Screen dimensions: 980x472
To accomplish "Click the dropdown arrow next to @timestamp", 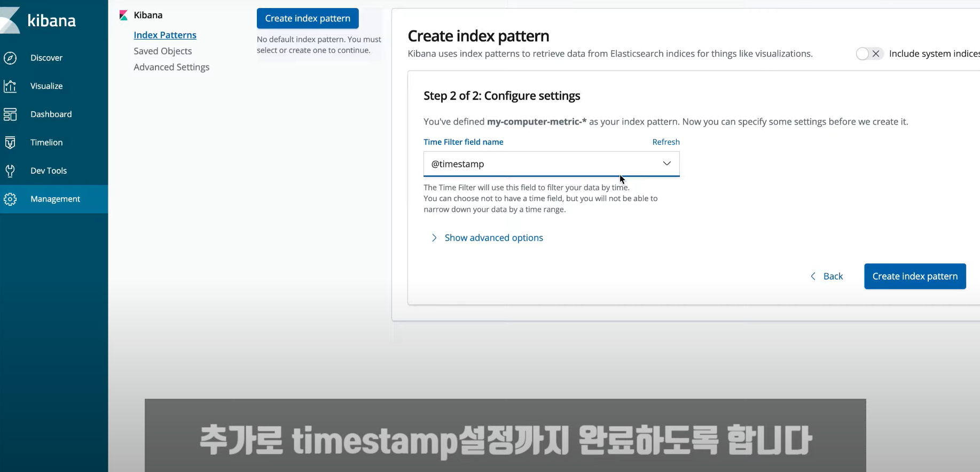I will pyautogui.click(x=667, y=164).
